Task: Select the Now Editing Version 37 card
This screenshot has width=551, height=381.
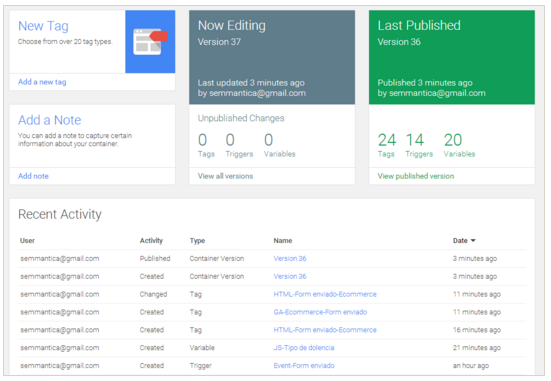Action: [272, 57]
